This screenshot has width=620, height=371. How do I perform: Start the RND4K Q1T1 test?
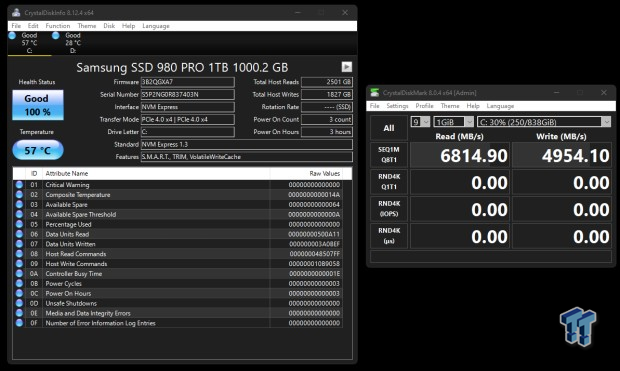pyautogui.click(x=389, y=182)
